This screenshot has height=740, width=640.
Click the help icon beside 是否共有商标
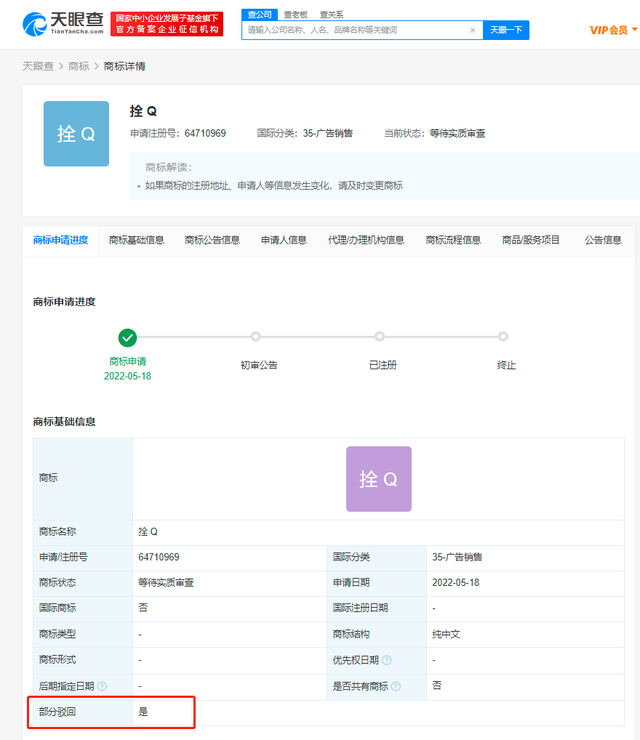click(396, 686)
